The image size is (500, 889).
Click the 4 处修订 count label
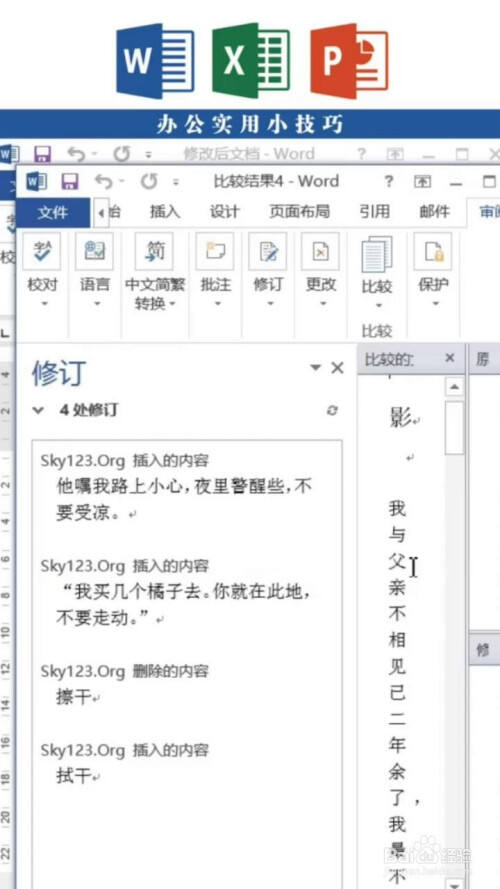89,410
